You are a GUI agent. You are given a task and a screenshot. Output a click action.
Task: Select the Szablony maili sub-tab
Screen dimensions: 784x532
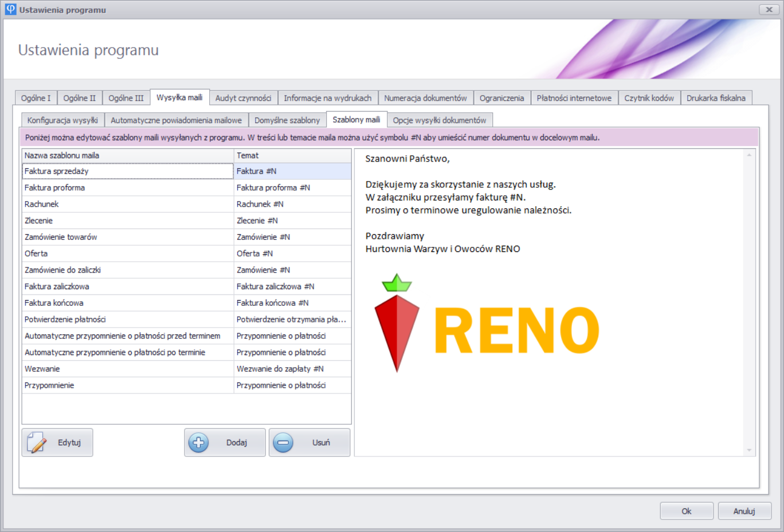point(356,119)
